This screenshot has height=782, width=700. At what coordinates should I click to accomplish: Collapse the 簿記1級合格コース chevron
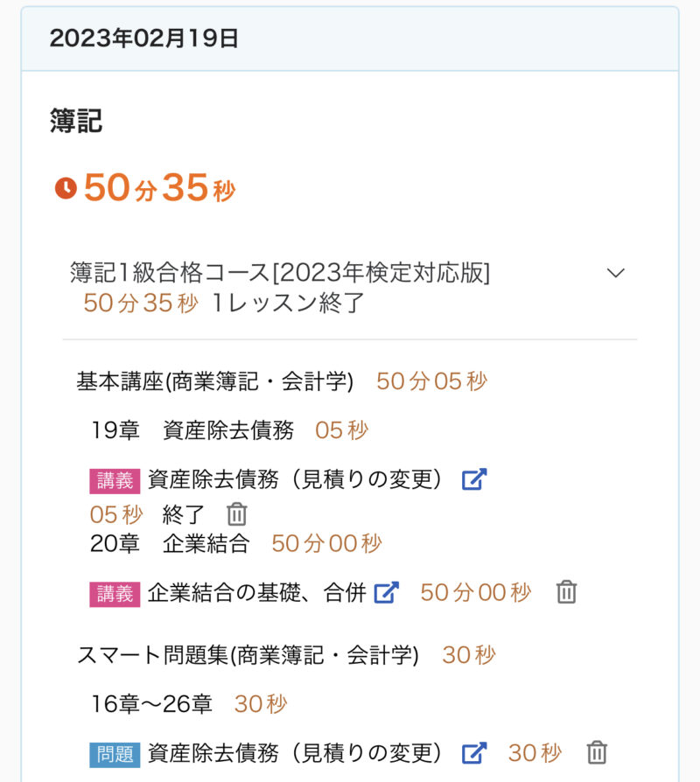point(616,273)
